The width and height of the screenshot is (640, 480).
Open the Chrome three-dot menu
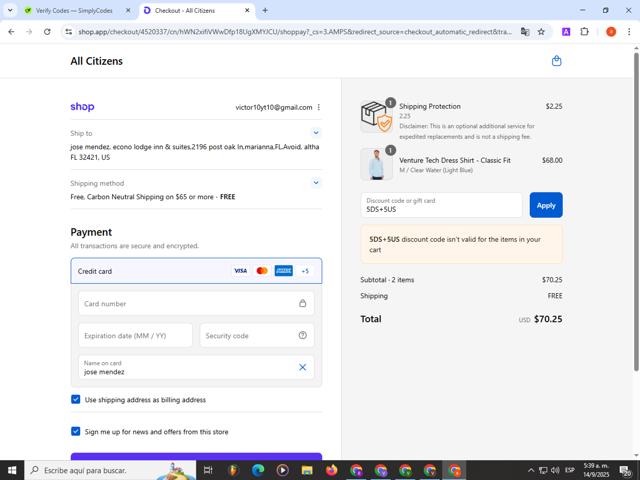(629, 32)
